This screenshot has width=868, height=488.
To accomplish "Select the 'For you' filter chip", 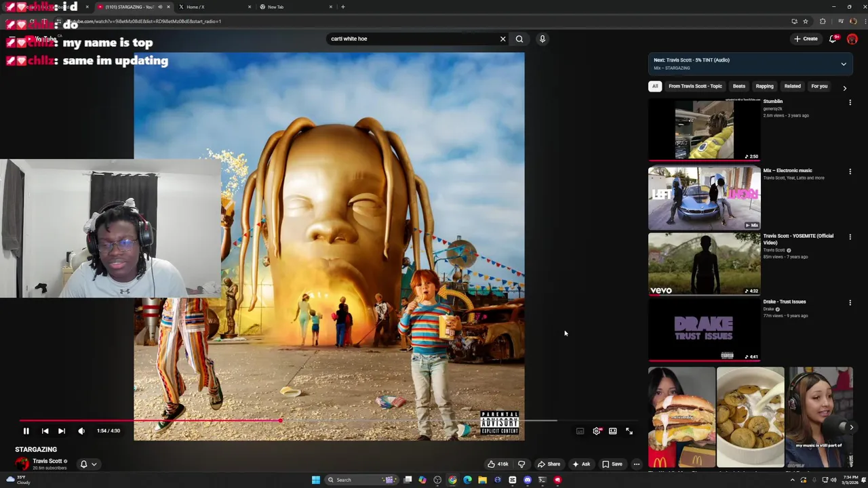I will [819, 86].
